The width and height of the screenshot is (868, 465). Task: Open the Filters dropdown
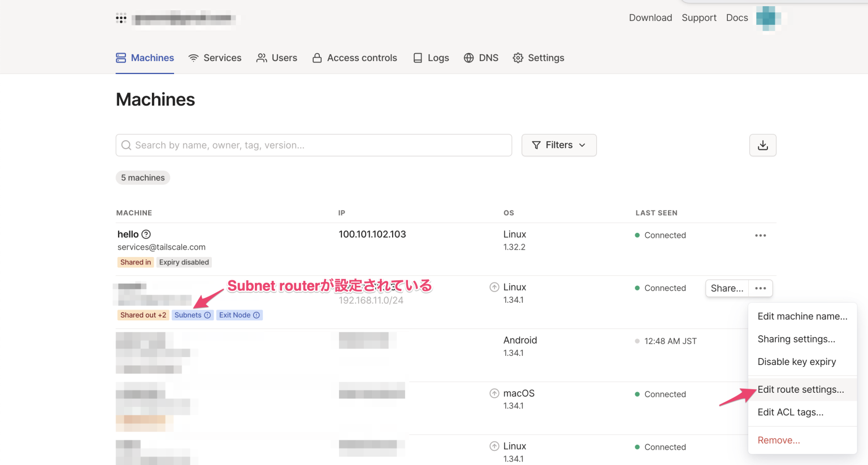tap(559, 145)
